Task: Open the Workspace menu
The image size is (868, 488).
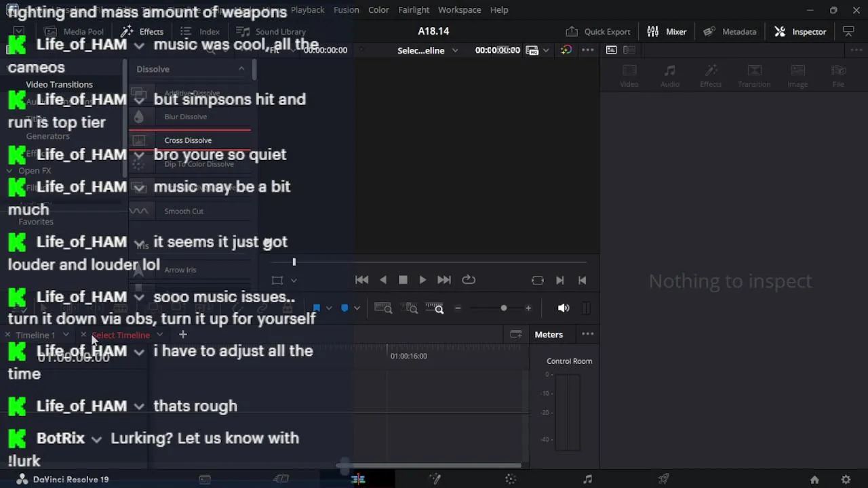Action: click(x=460, y=9)
